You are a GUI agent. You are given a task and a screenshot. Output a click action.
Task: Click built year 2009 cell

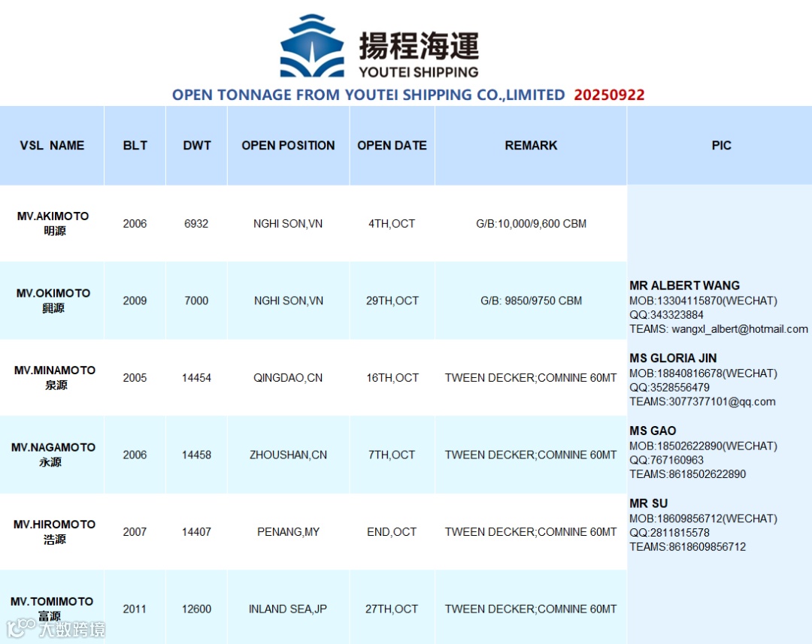point(135,301)
